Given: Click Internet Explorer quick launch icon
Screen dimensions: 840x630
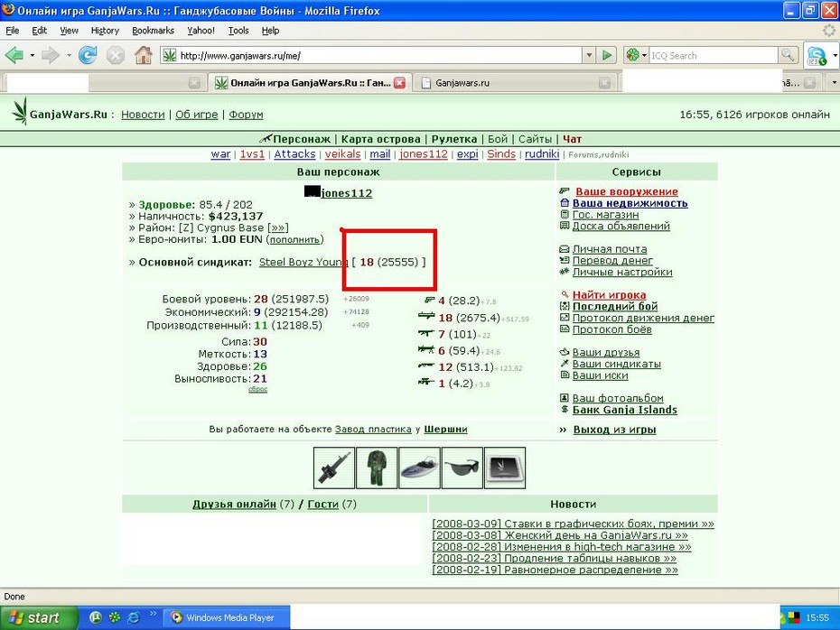Looking at the screenshot, I should pyautogui.click(x=134, y=617).
